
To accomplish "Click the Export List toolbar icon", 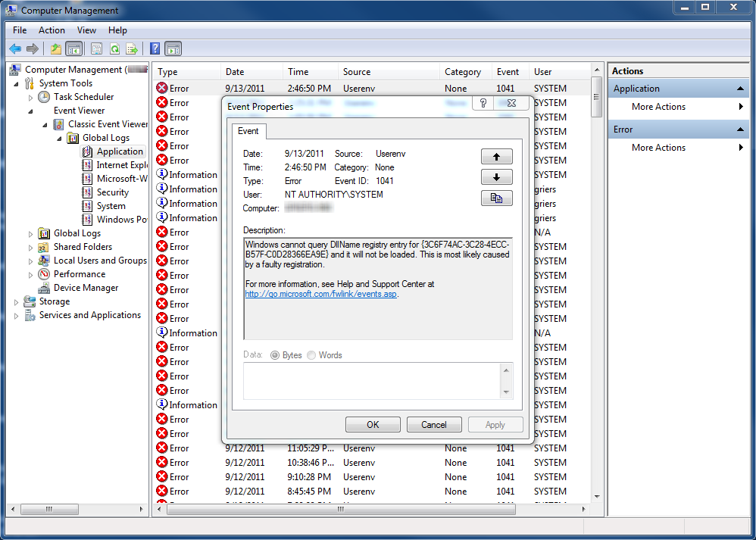I will coord(132,49).
